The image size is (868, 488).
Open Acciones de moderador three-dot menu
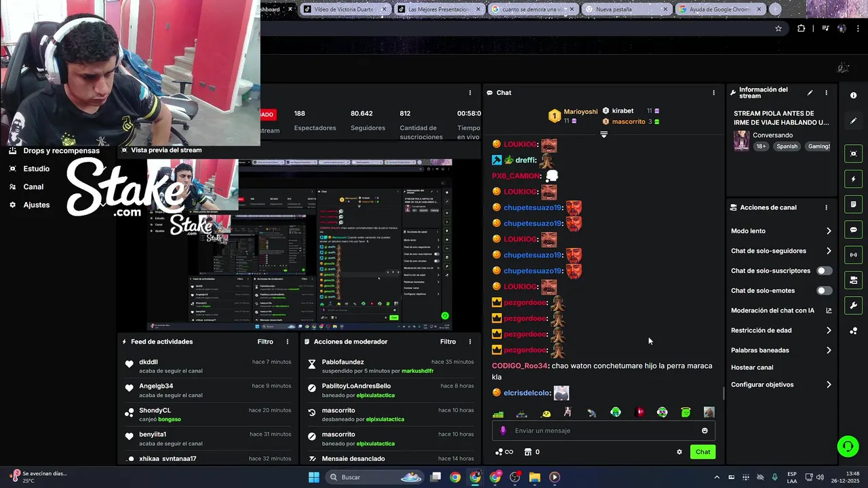(x=470, y=342)
